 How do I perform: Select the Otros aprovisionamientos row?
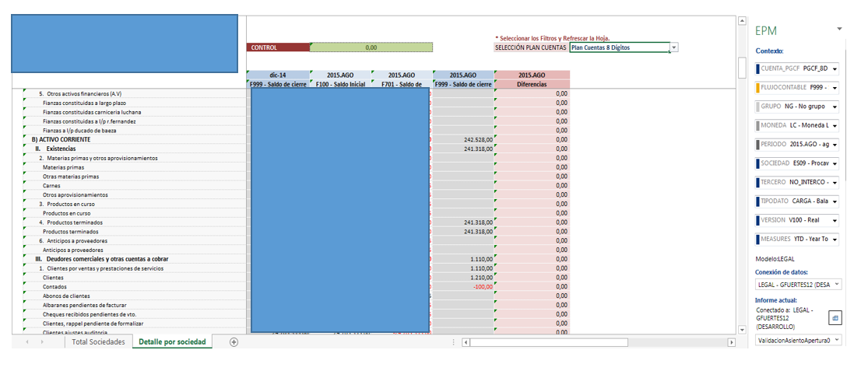pos(135,194)
